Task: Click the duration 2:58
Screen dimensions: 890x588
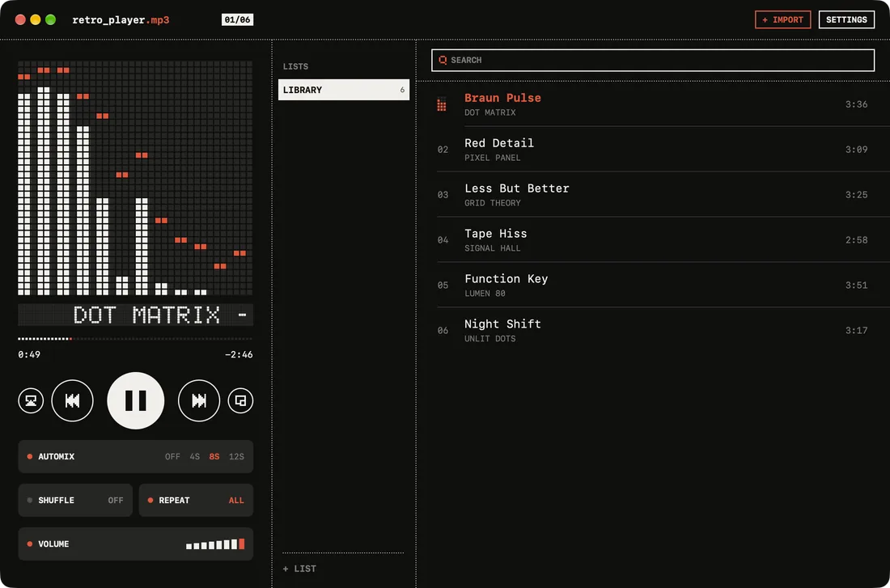Action: [x=857, y=240]
